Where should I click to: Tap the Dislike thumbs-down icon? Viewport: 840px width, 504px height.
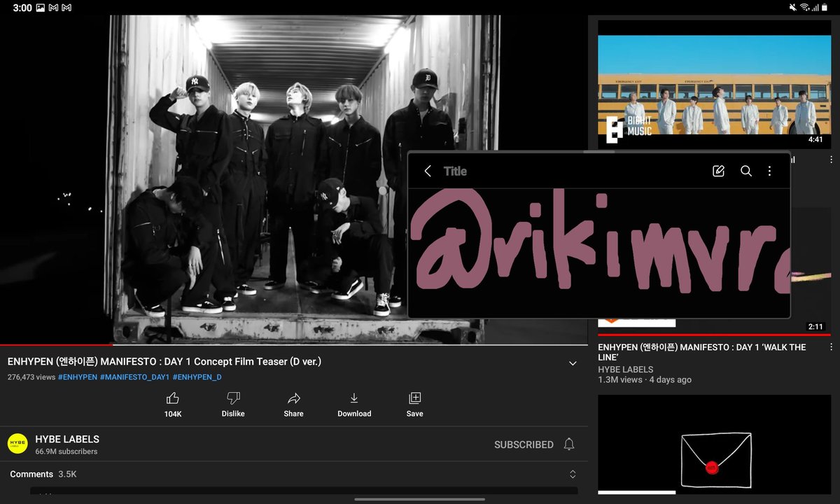233,399
